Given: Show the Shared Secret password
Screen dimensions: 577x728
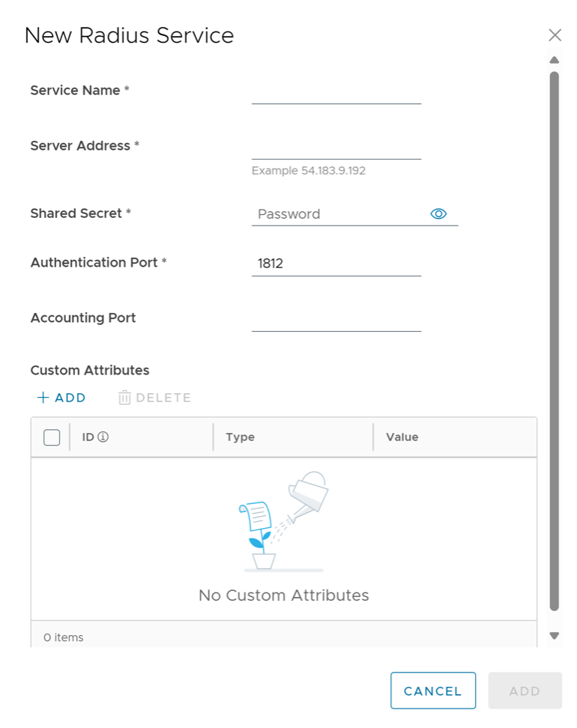Looking at the screenshot, I should [438, 214].
